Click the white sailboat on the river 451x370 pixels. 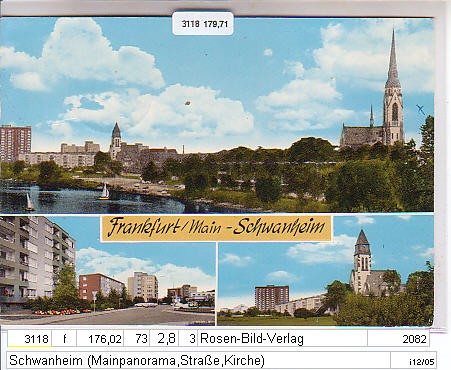[104, 192]
